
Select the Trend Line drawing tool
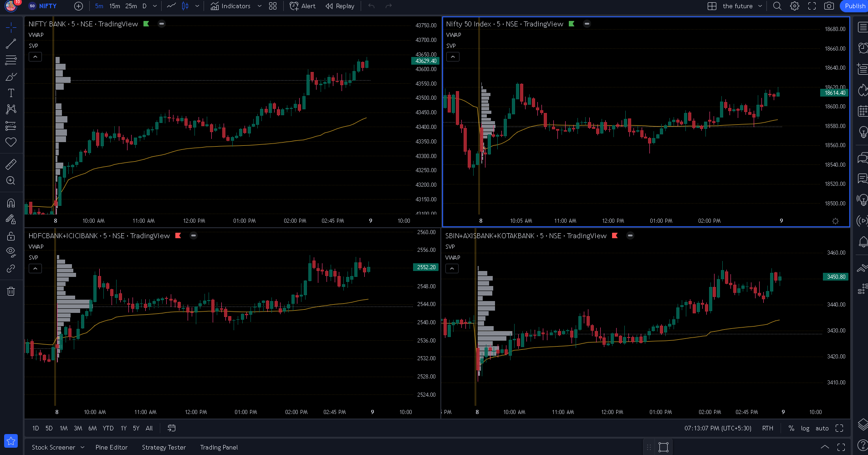(x=11, y=44)
